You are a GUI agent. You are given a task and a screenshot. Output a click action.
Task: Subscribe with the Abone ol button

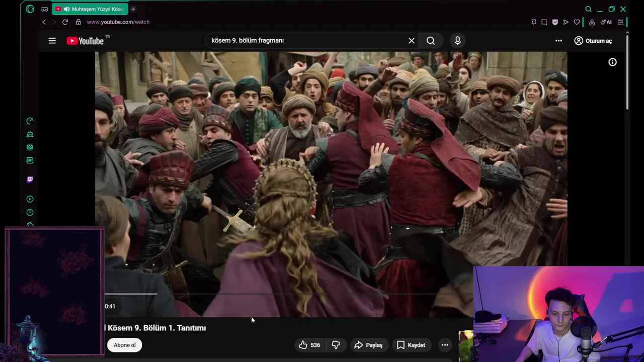124,345
